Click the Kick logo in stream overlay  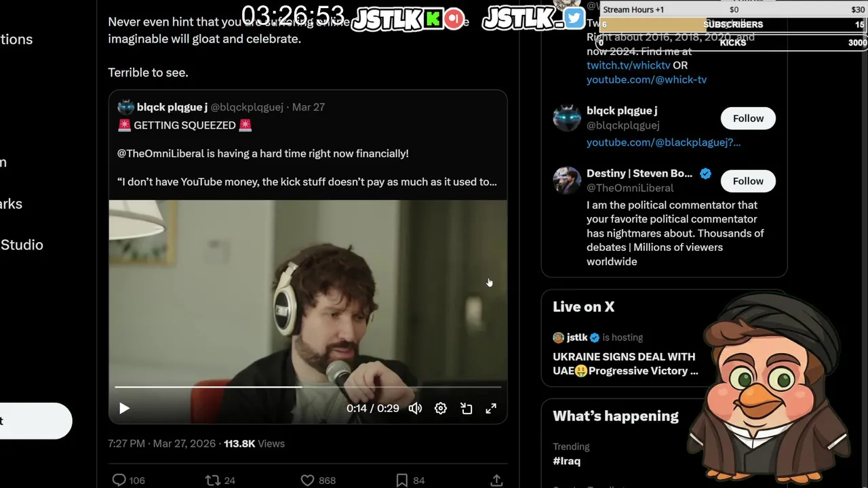433,18
